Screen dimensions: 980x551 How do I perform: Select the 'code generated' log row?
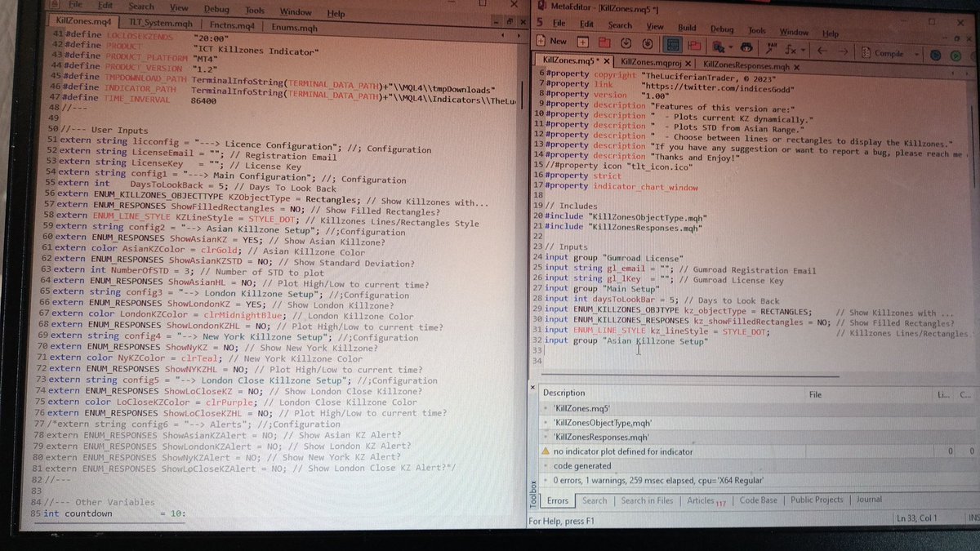tap(755, 465)
